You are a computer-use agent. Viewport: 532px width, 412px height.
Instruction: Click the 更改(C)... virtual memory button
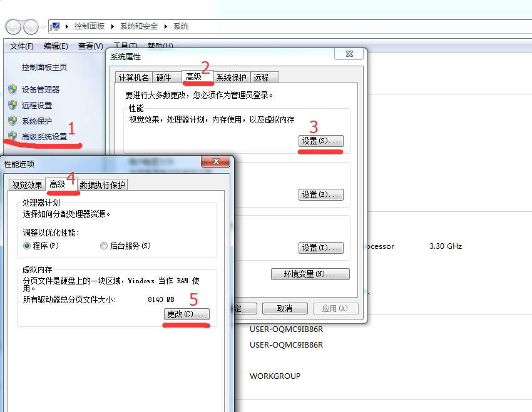click(x=187, y=314)
